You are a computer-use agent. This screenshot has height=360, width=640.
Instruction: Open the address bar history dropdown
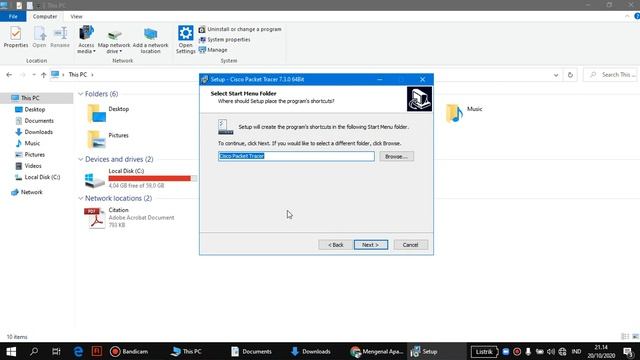556,75
